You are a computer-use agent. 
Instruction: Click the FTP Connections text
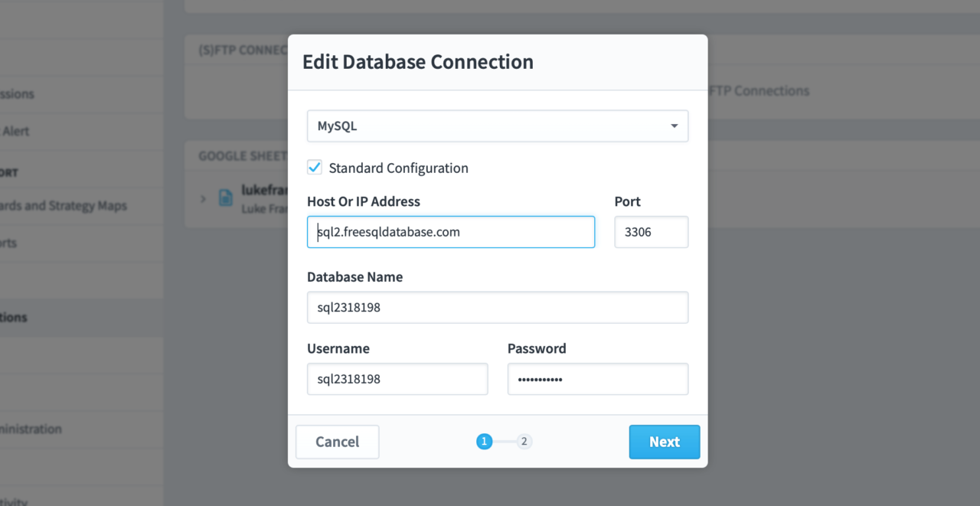pyautogui.click(x=758, y=91)
